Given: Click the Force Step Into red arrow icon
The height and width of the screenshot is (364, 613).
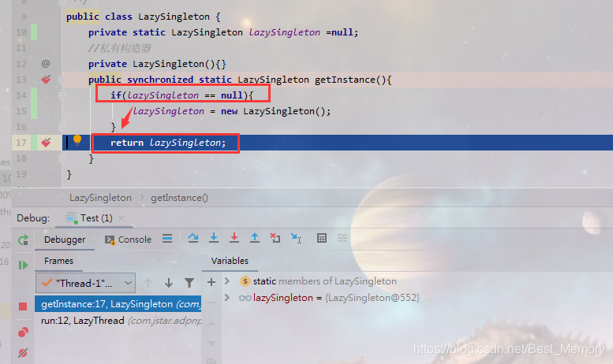Looking at the screenshot, I should coord(234,238).
